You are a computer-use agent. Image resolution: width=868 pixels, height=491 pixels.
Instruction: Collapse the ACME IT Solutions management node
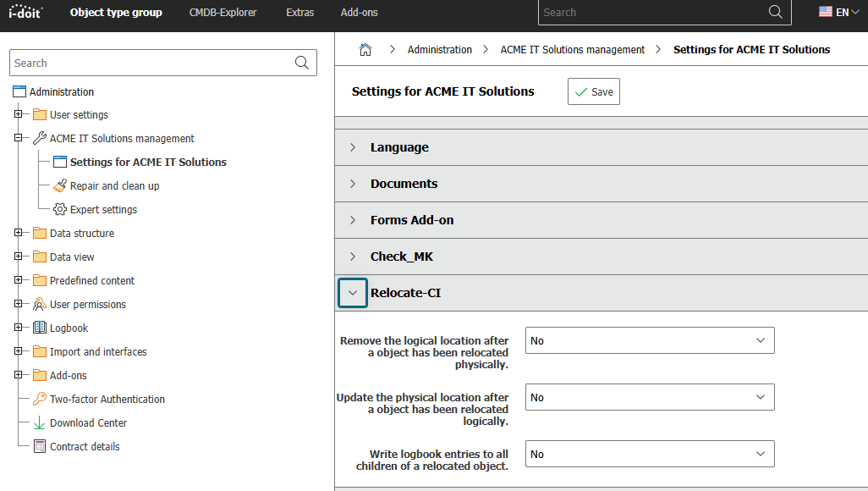tap(19, 138)
